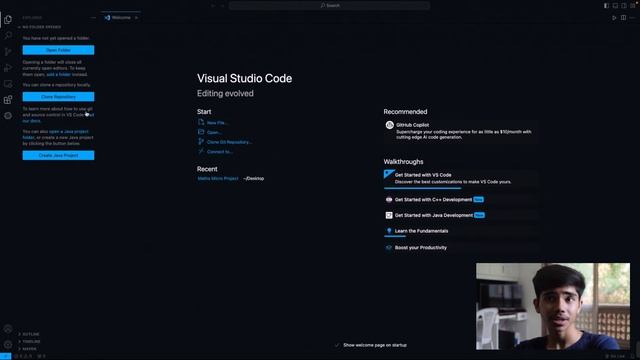The image size is (640, 360).
Task: Open the recent Maths Micro Project
Action: (x=218, y=178)
